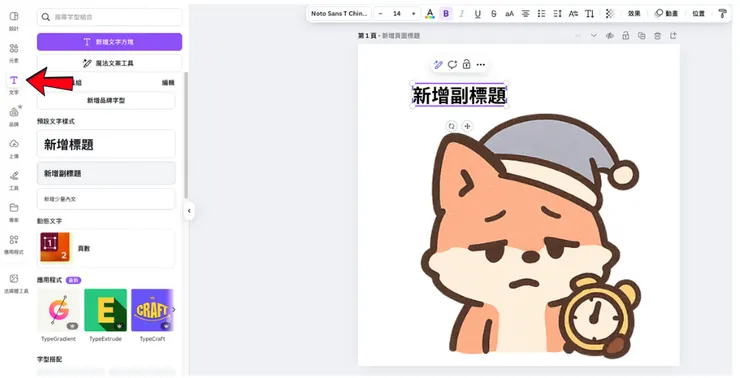Open the magic media tool at sidebar bottom
This screenshot has height=378, width=740.
[15, 283]
